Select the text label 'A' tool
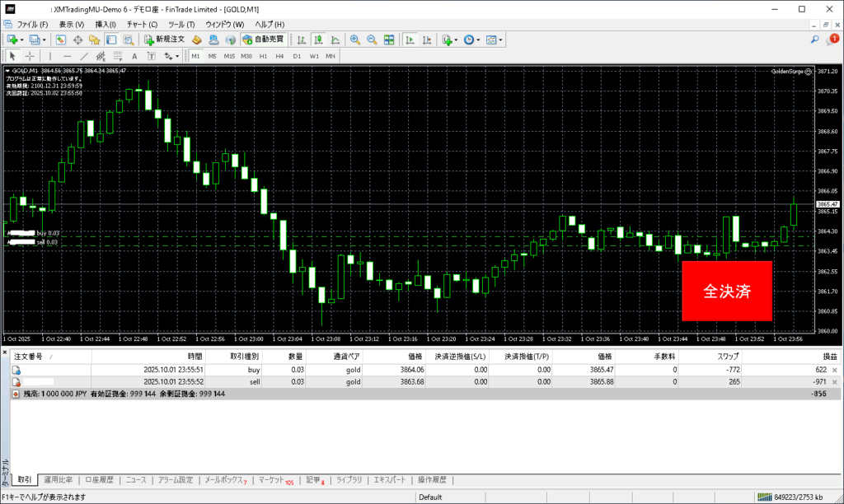This screenshot has width=844, height=504. (x=134, y=56)
